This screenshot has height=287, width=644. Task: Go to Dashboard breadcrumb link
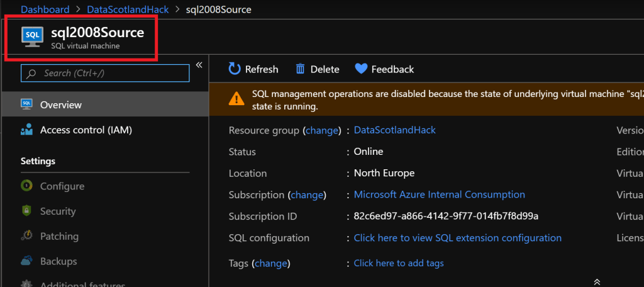tap(45, 9)
